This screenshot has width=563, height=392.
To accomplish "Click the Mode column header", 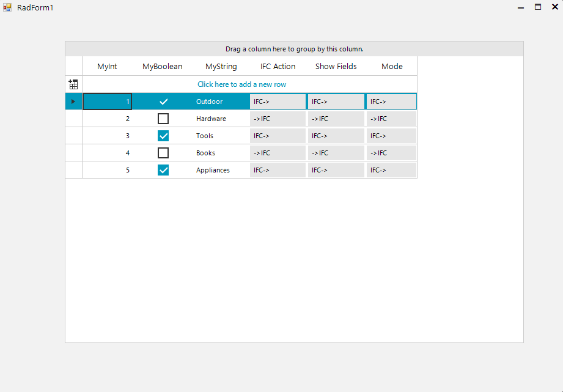I will (x=392, y=66).
